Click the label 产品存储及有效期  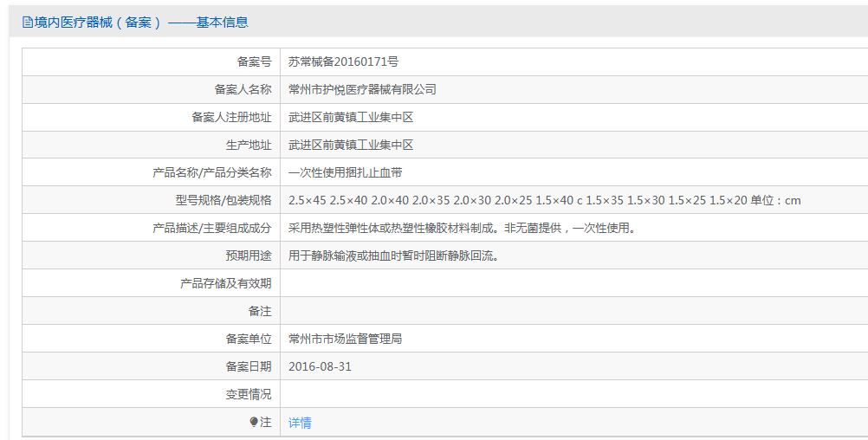[226, 283]
